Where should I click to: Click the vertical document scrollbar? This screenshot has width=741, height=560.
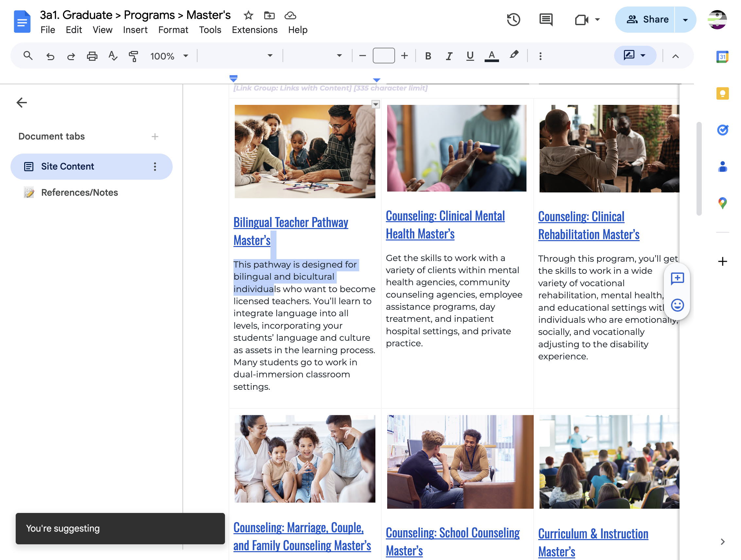pos(699,169)
